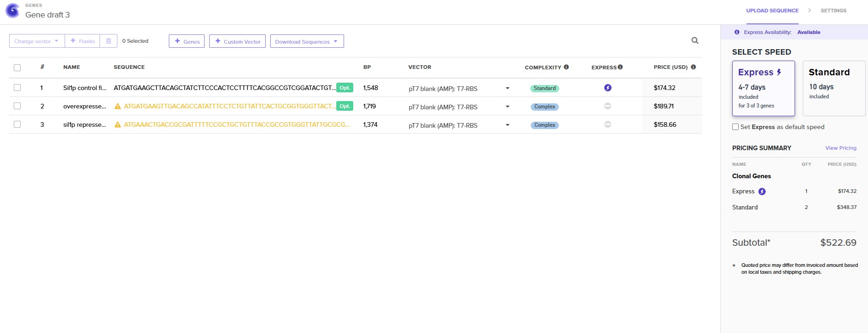Click the Standard complexity badge in row 1
Image resolution: width=868 pixels, height=333 pixels.
click(x=545, y=88)
